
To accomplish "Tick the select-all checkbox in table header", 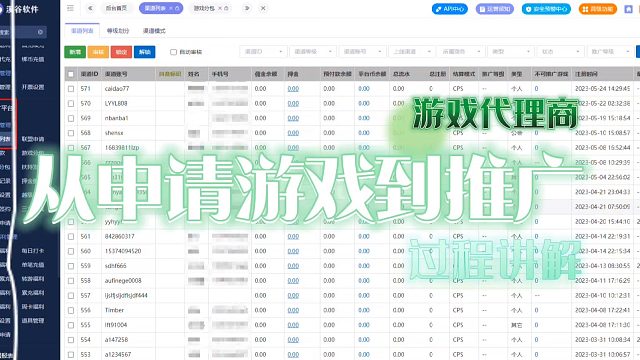I will pos(71,74).
